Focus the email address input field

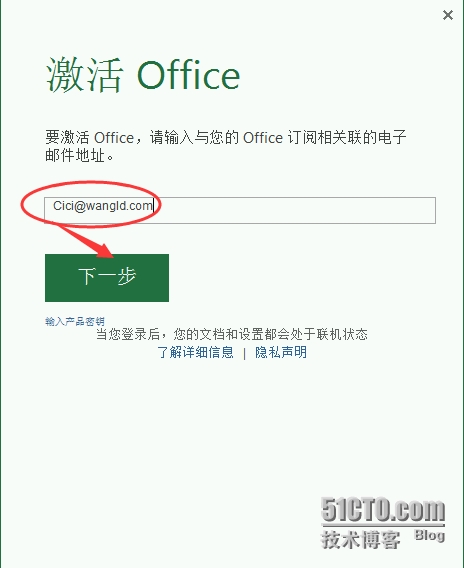point(240,210)
